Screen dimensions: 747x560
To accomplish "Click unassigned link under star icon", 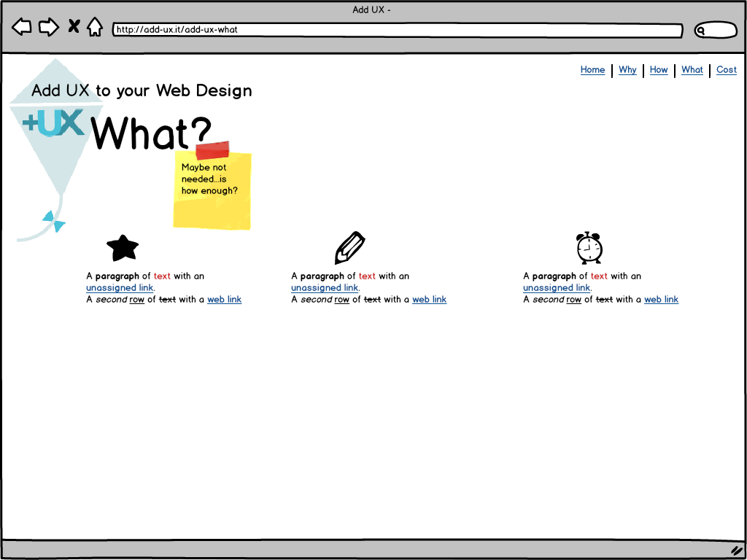I will [120, 287].
